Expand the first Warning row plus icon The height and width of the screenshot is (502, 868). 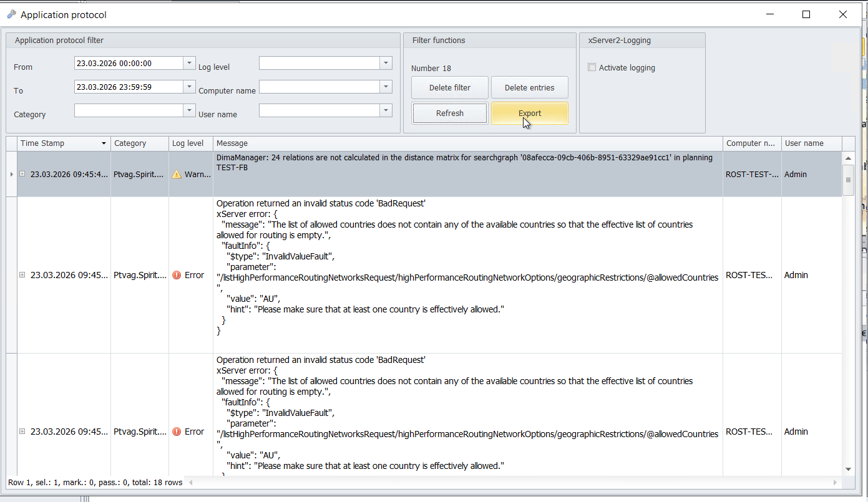coord(22,174)
